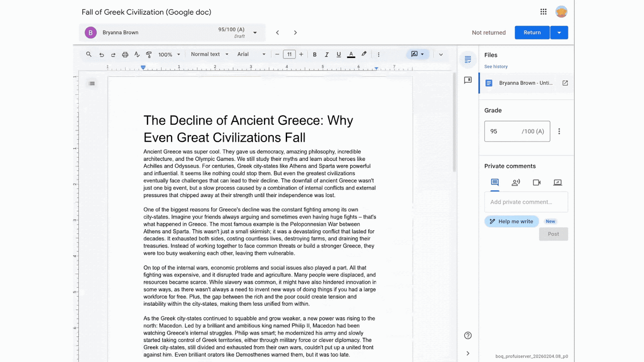Open the Arial font dropdown
The height and width of the screenshot is (362, 644).
click(251, 54)
